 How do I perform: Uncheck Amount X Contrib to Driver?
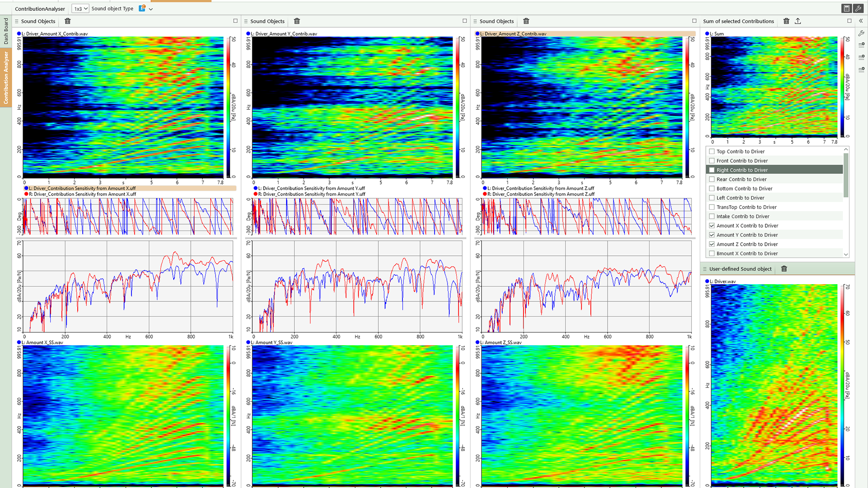712,225
